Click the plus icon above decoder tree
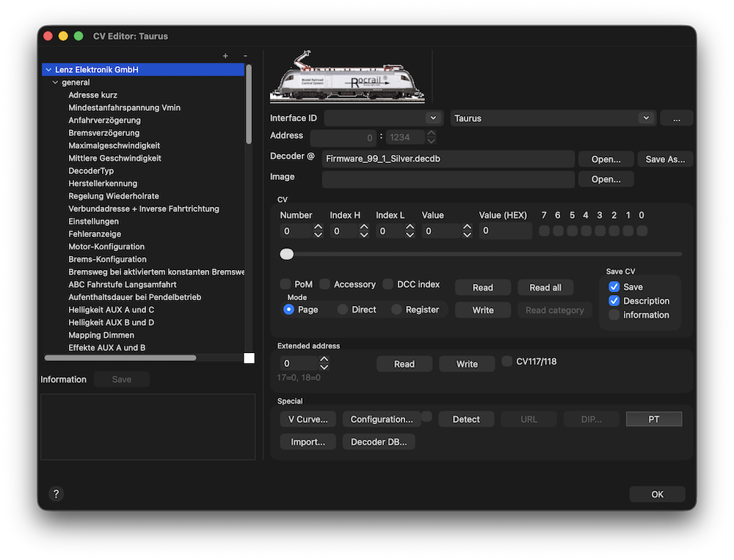Screen dimensions: 734x560 point(225,57)
